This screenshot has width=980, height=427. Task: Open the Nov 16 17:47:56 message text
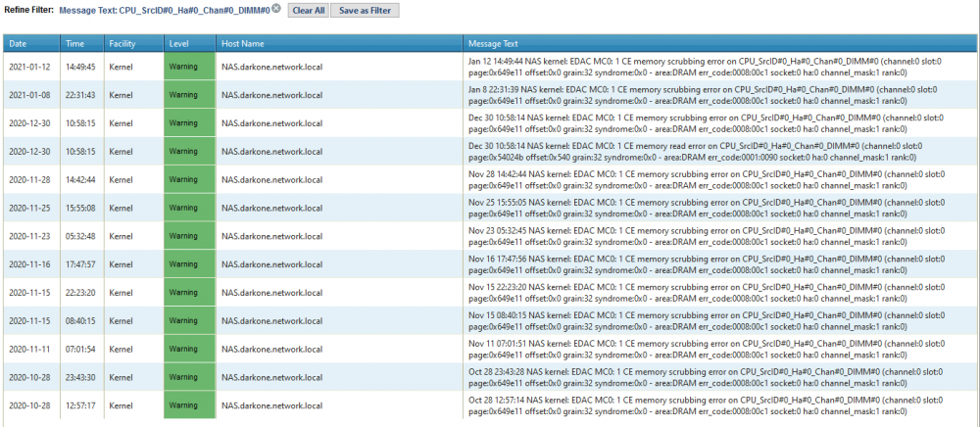(x=705, y=264)
